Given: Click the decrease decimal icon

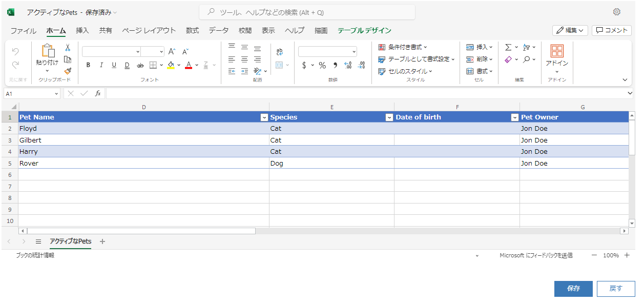Looking at the screenshot, I should point(361,65).
